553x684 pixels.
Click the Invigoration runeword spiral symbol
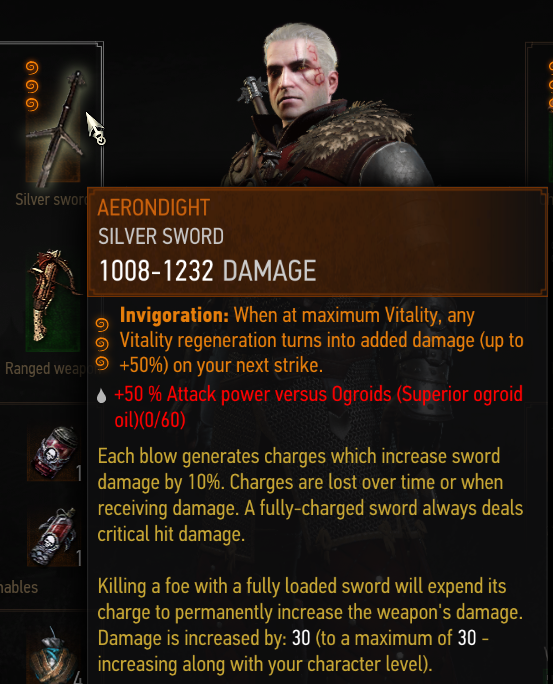click(x=102, y=344)
